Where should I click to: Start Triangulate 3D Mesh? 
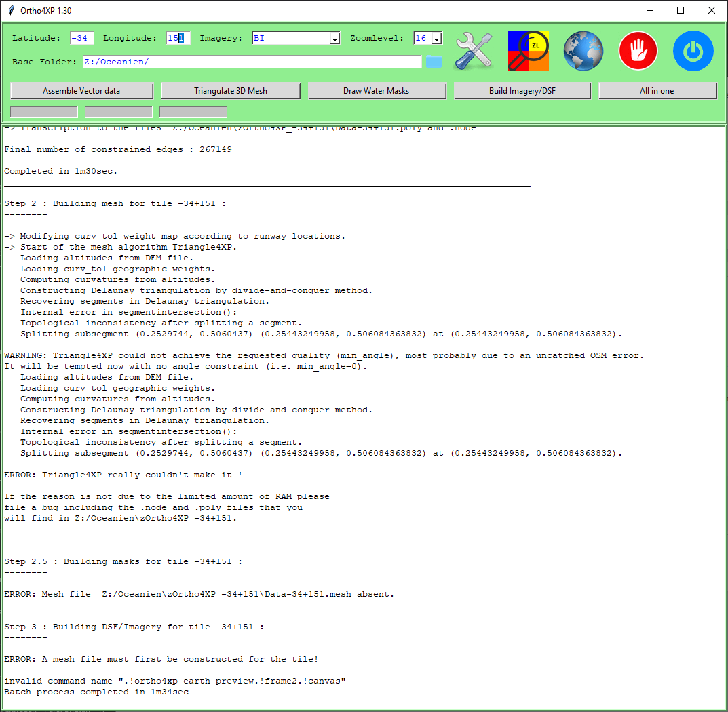[x=230, y=91]
